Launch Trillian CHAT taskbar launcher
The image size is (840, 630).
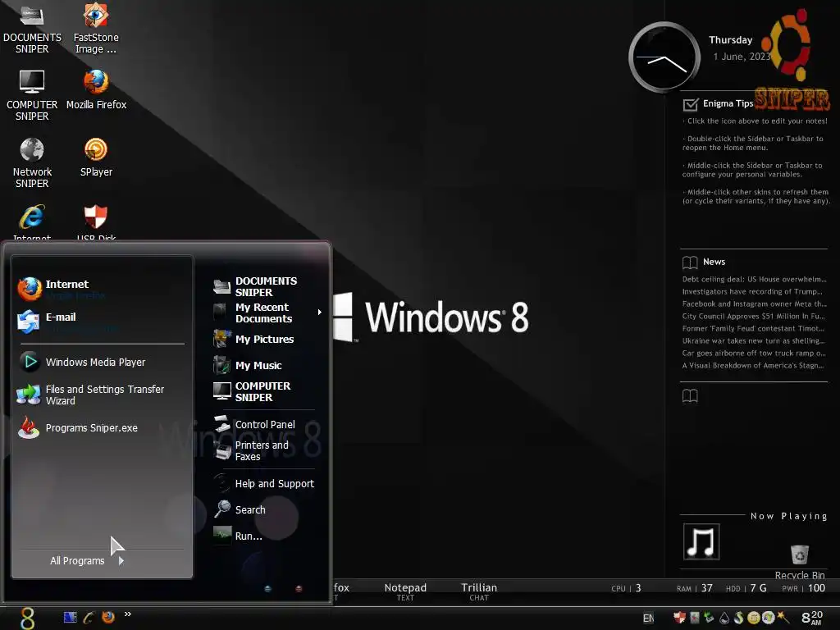tap(479, 591)
